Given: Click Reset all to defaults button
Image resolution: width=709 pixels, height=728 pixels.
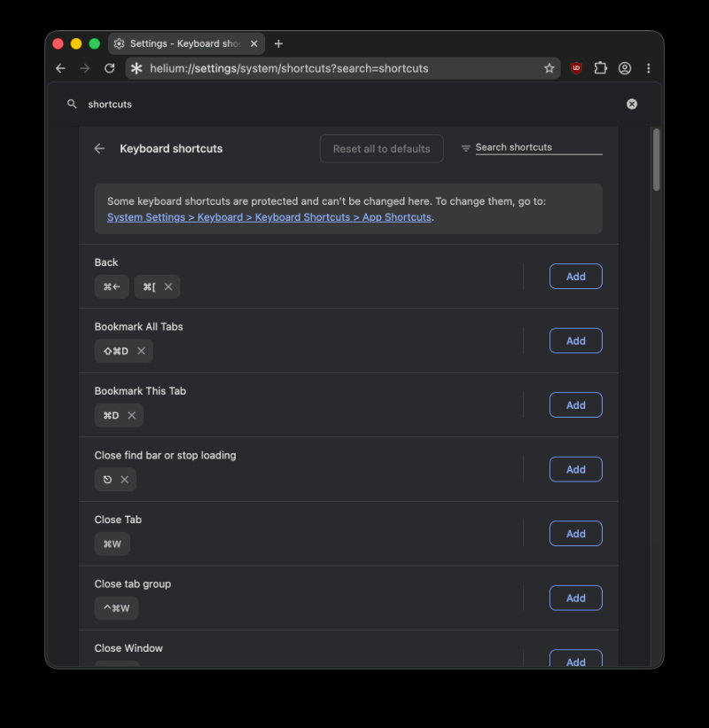Looking at the screenshot, I should (381, 149).
